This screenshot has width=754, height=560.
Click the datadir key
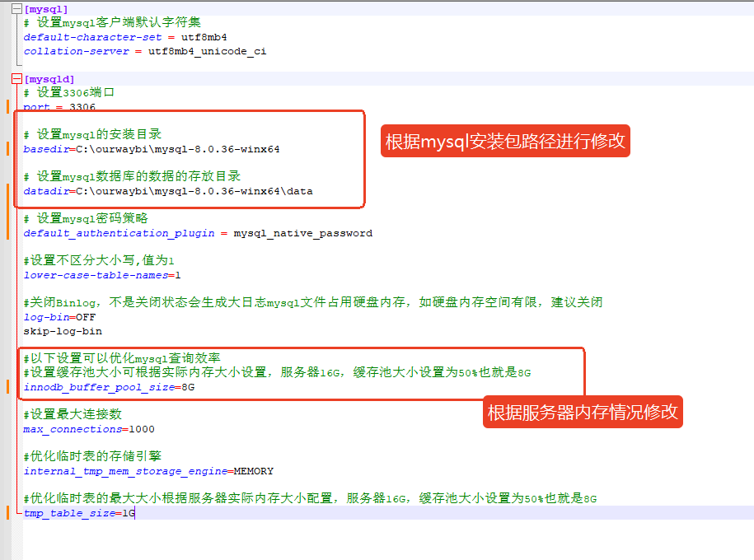[46, 191]
